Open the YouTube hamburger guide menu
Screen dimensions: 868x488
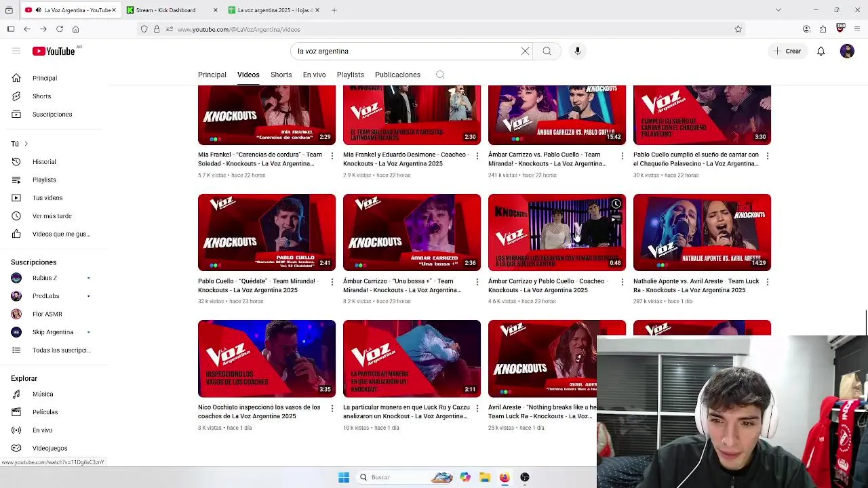pos(16,51)
